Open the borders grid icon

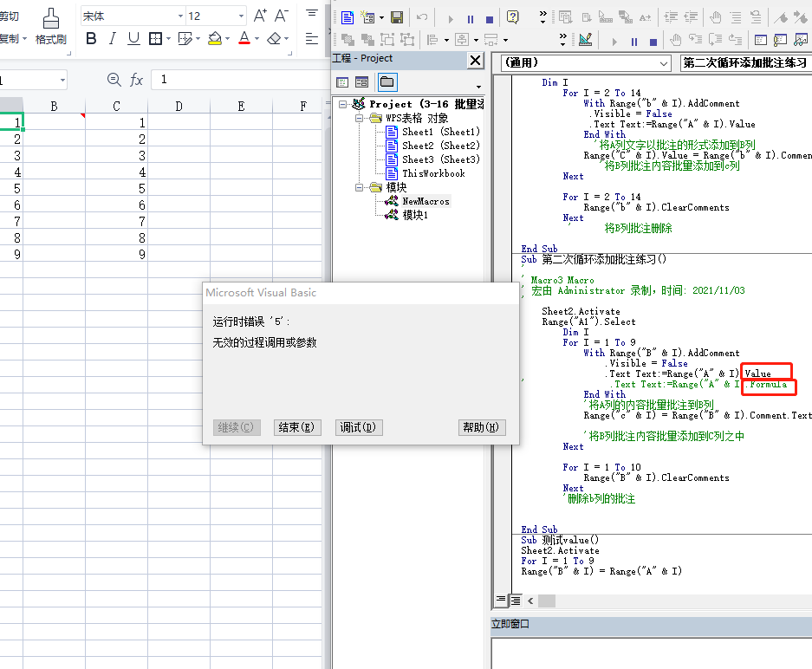[155, 38]
